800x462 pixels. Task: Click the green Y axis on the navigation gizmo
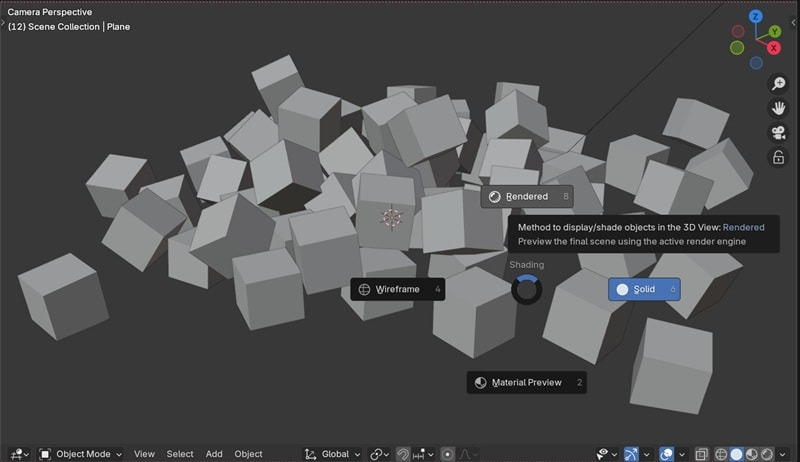(x=774, y=32)
